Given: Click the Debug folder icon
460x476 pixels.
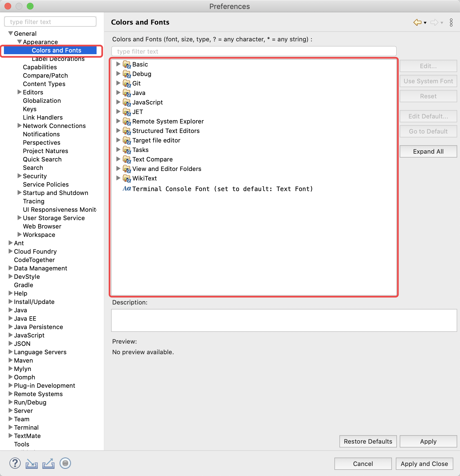Looking at the screenshot, I should coord(127,74).
